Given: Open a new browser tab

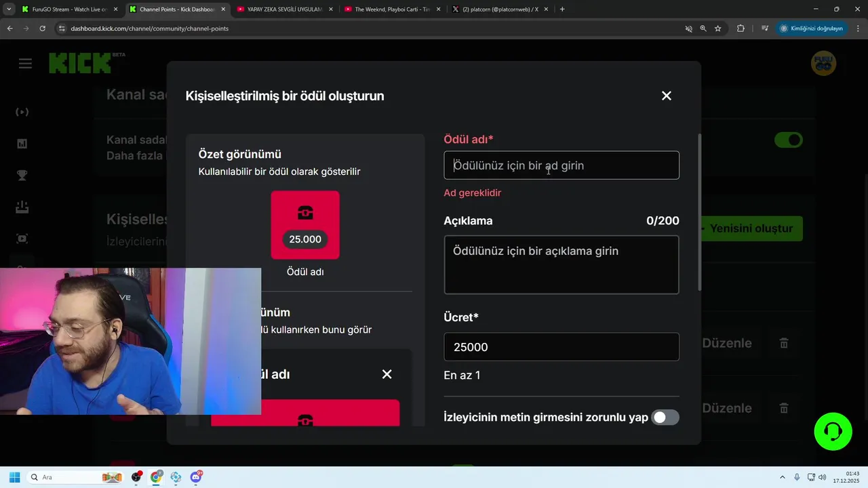Looking at the screenshot, I should [562, 9].
